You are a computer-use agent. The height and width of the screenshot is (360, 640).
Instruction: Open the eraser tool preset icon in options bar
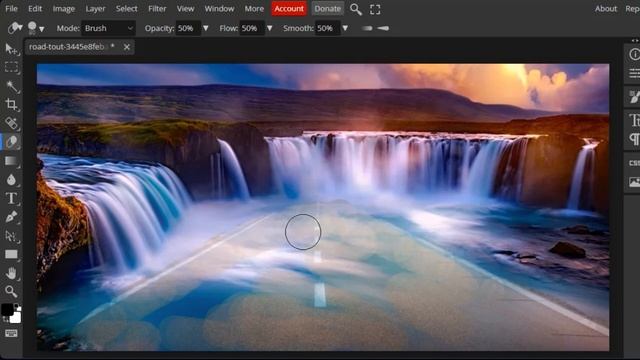pos(14,28)
